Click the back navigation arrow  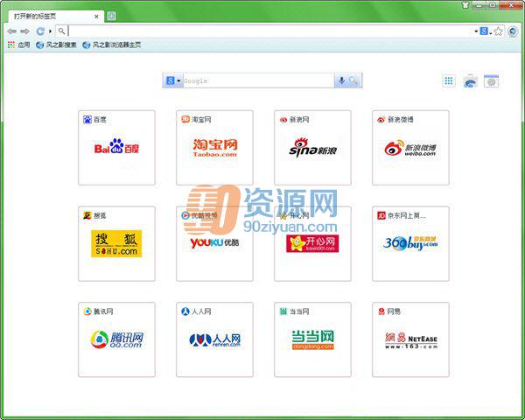coord(12,31)
